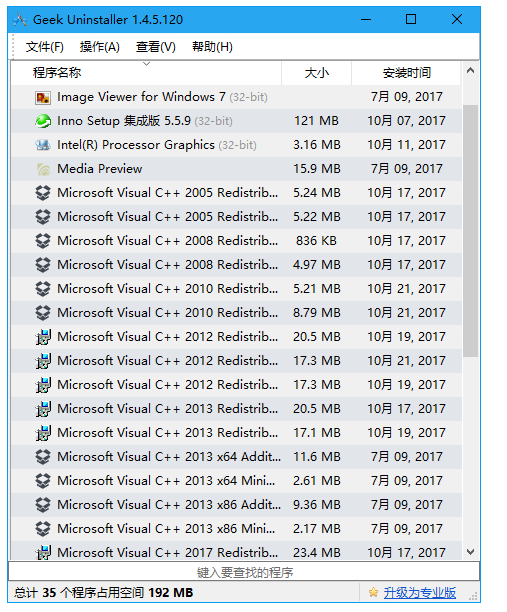This screenshot has height=612, width=507.
Task: Click the Intel Processor Graphics icon
Action: coord(43,145)
